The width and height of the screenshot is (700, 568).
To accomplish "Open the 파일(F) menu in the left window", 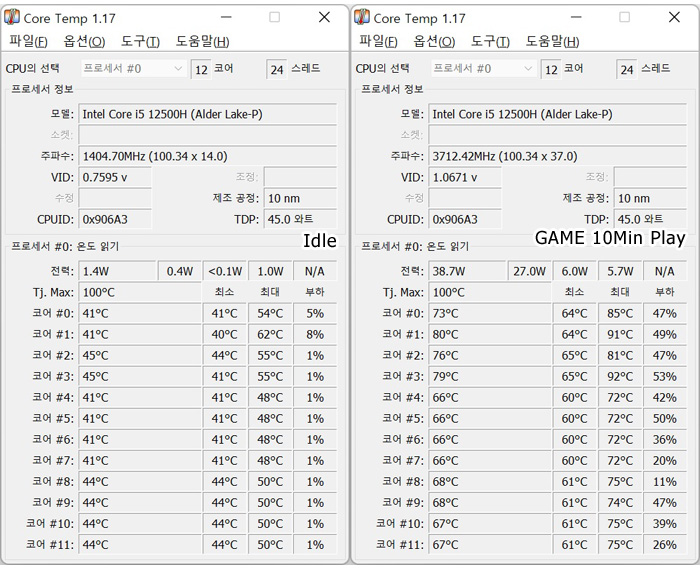I will coord(28,41).
